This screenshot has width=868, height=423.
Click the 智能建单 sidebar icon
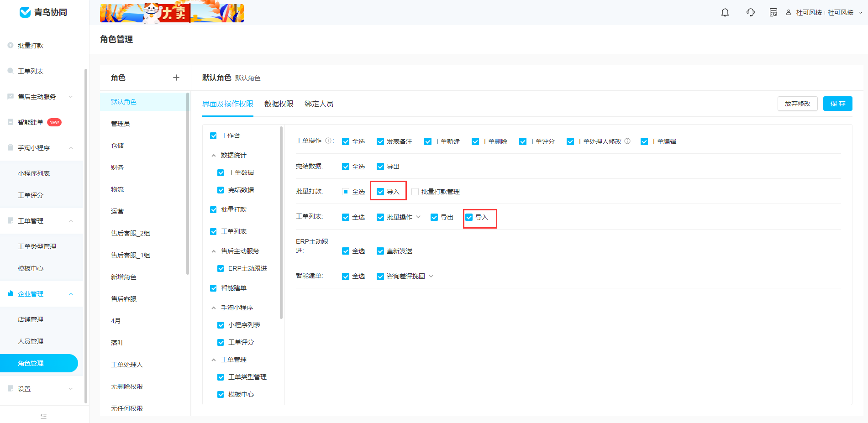point(11,122)
